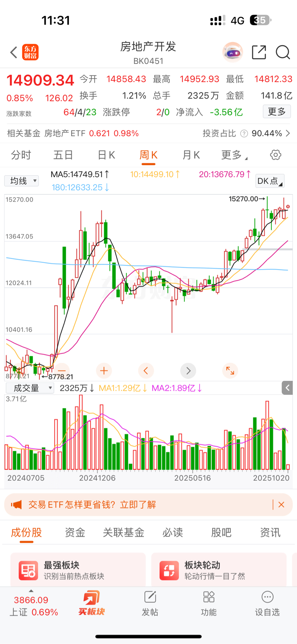297x644 pixels.
Task: Zoom out chart with minus icon
Action: coord(62,371)
